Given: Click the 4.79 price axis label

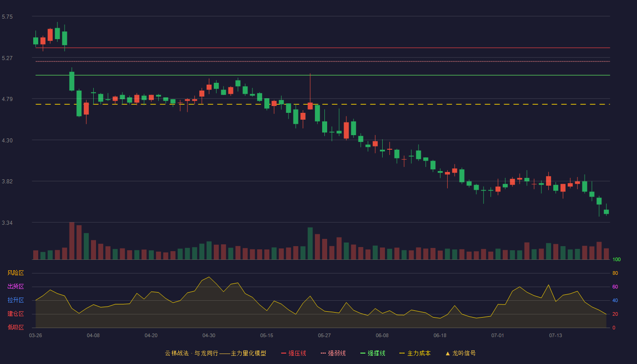Looking at the screenshot, I should pos(7,99).
